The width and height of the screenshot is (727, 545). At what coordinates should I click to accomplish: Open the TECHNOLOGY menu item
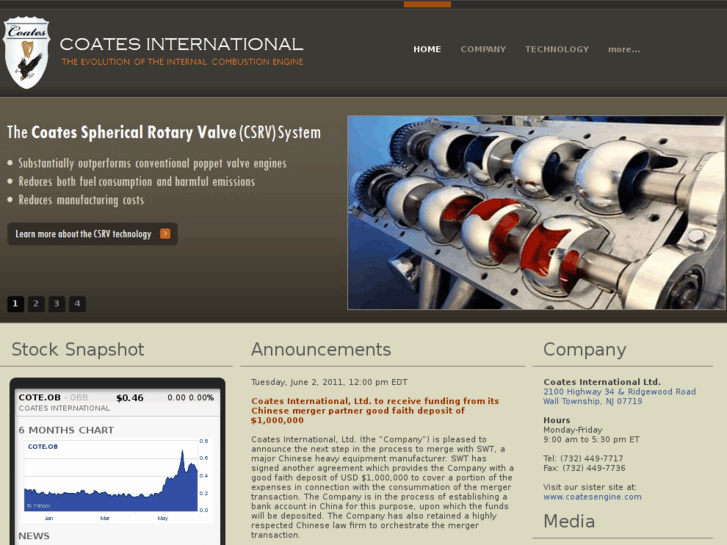(x=557, y=49)
